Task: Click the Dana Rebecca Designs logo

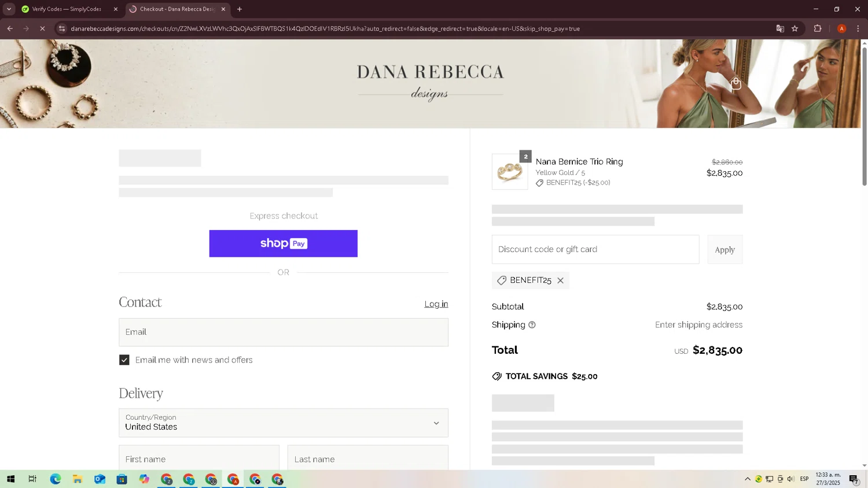Action: coord(431,83)
